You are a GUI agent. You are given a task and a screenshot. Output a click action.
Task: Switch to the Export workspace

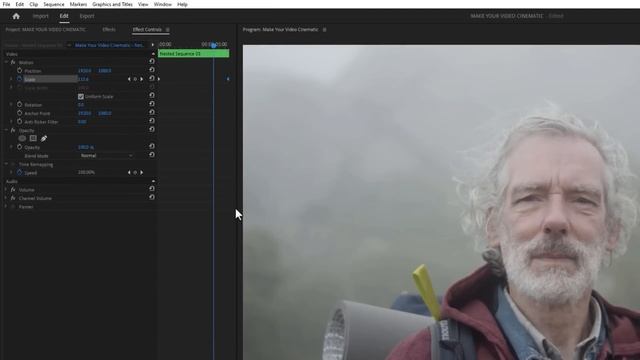coord(87,16)
